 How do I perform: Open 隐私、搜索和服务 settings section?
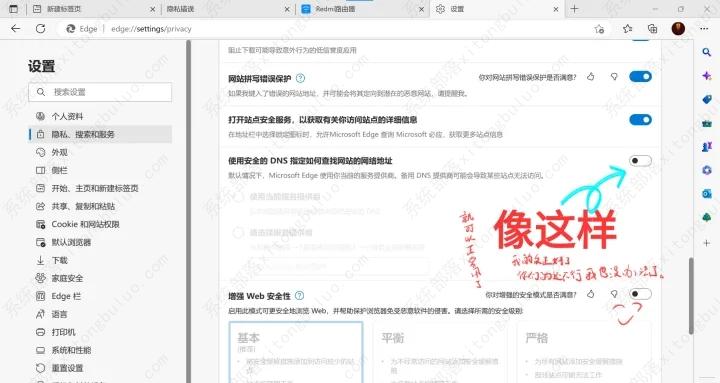[100, 134]
